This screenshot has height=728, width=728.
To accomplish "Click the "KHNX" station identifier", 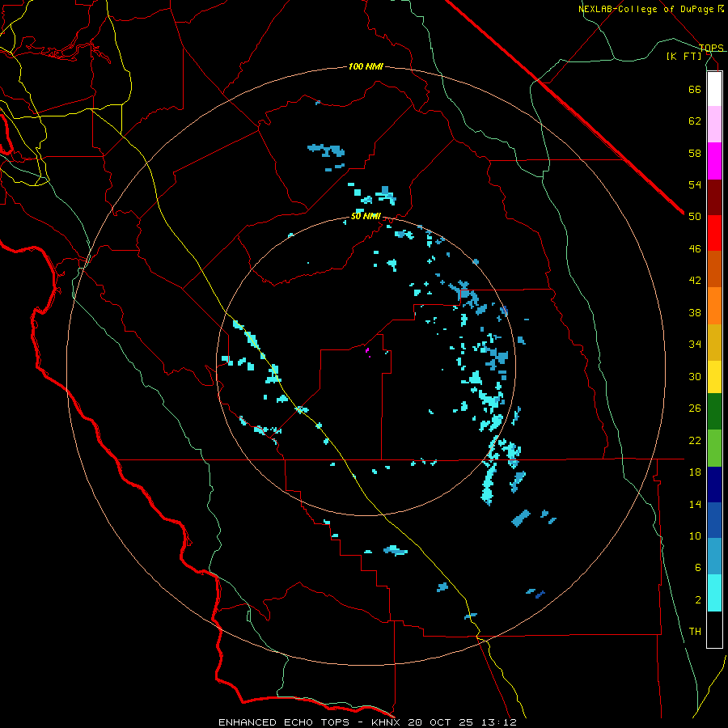I will pos(387,722).
